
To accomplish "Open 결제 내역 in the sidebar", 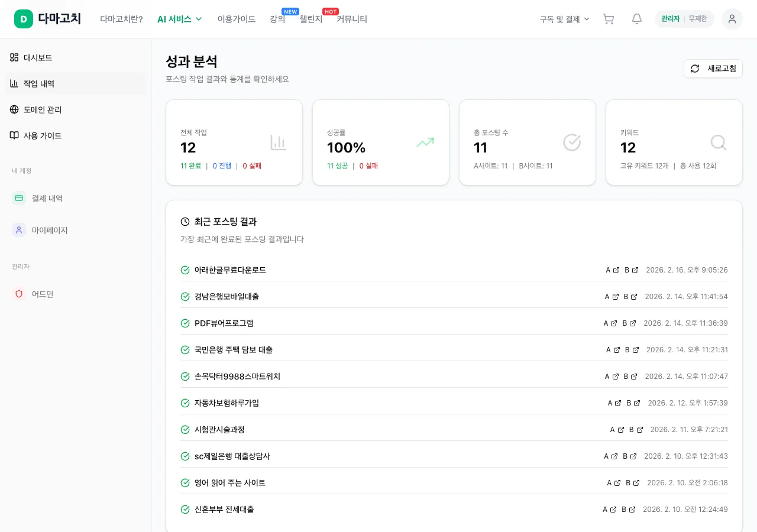I will (x=75, y=198).
